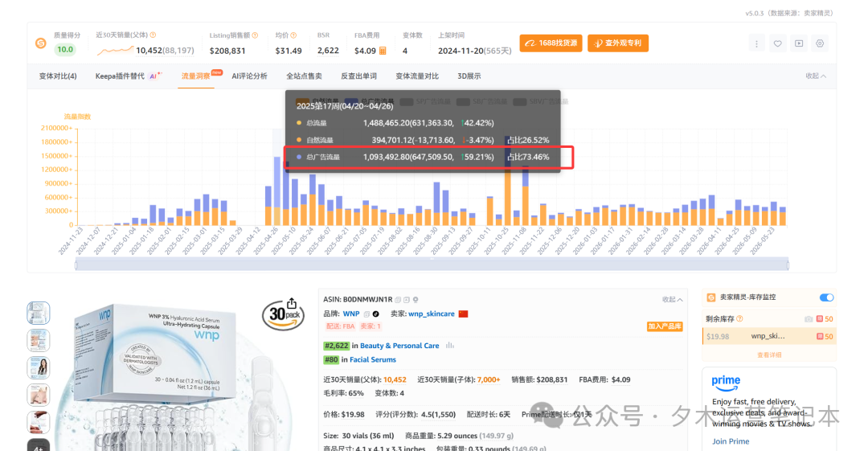Viewport: 868px width, 451px height.
Task: Click the #2,622 rank badge
Action: [x=337, y=346]
